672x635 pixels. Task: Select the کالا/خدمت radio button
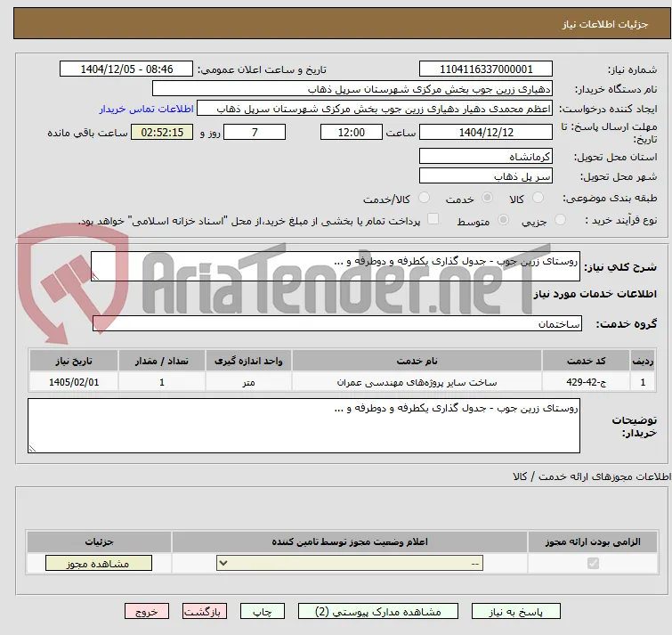424,198
